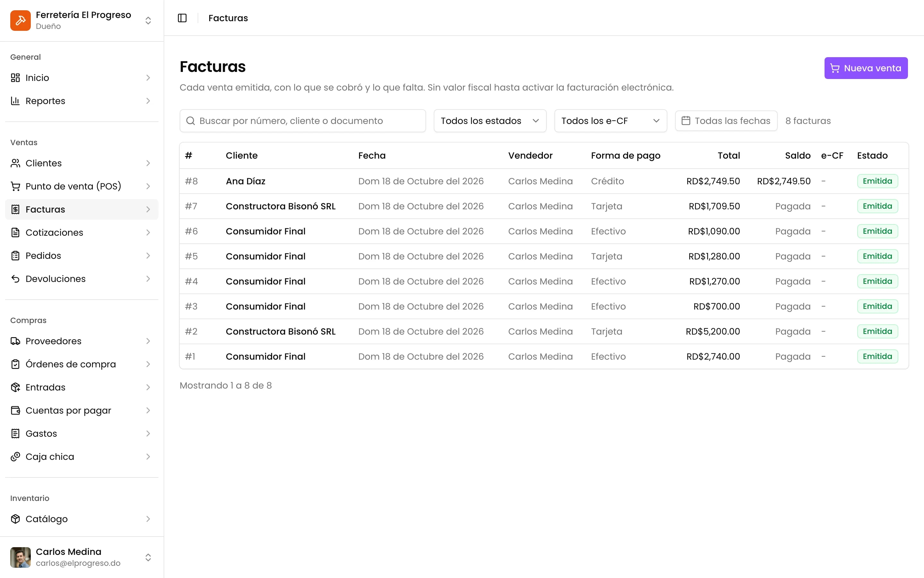Click the Gastos receipt icon
The image size is (924, 578).
pyautogui.click(x=15, y=433)
